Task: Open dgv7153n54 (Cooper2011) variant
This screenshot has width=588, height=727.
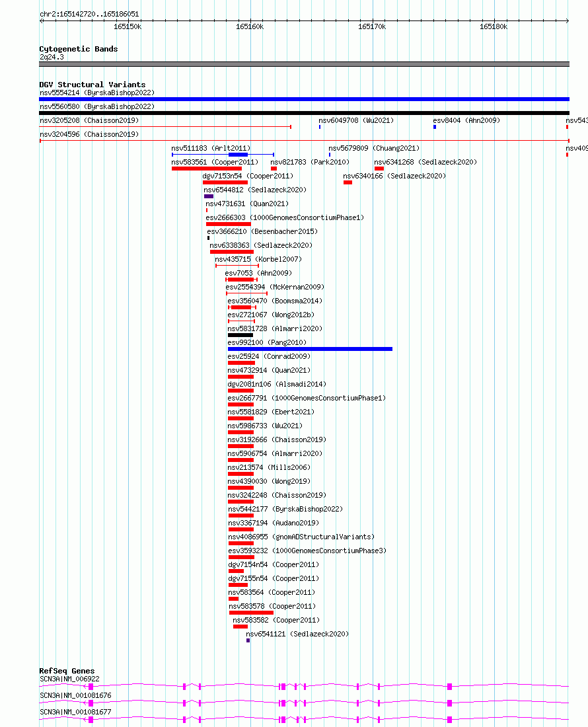Action: [x=248, y=176]
